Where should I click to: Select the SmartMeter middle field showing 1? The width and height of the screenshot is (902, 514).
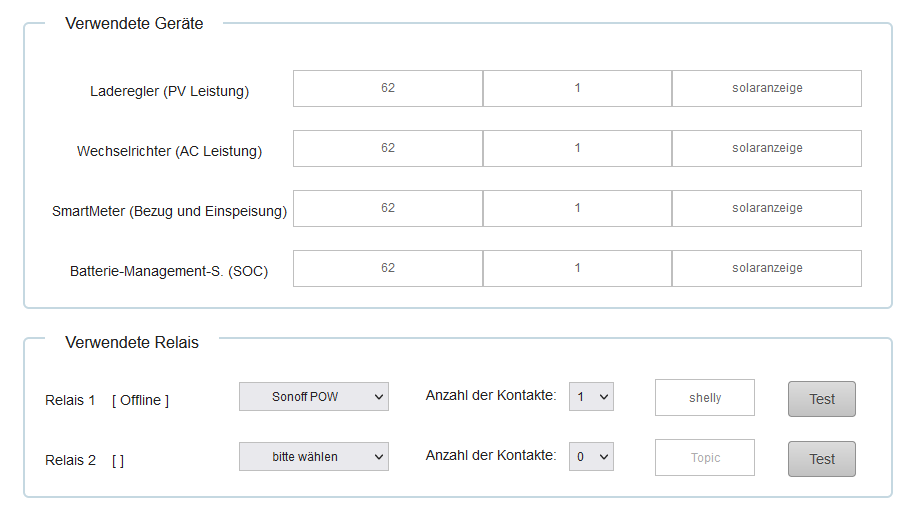point(577,208)
